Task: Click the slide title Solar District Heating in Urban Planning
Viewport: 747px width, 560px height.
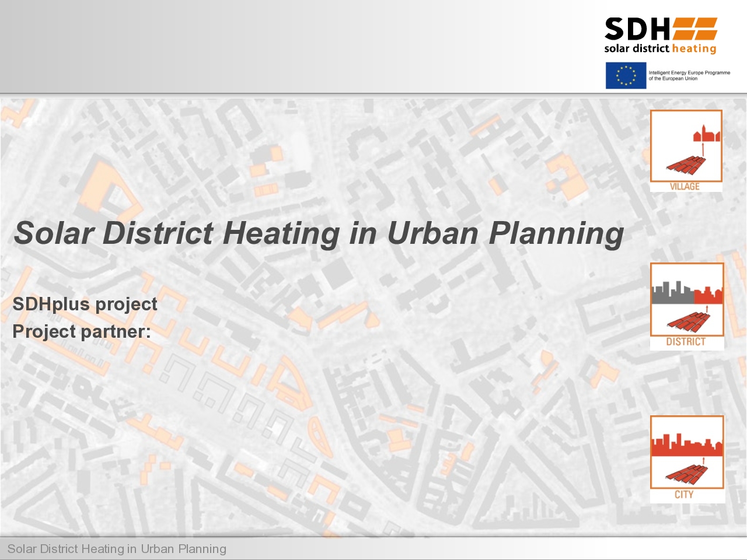Action: [319, 233]
